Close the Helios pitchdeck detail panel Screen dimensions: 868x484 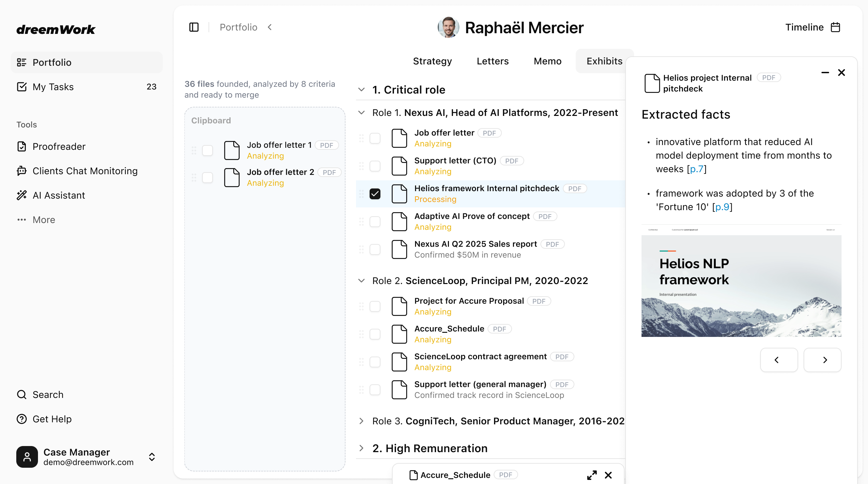pos(842,73)
